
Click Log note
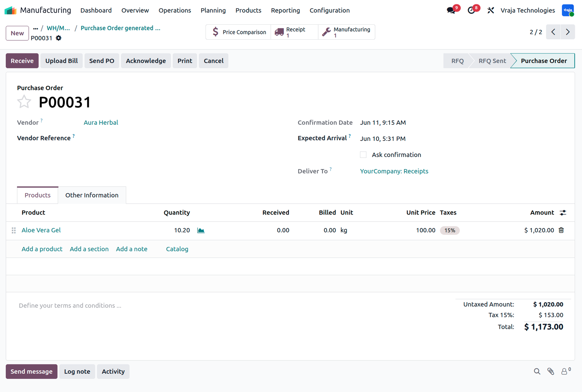pyautogui.click(x=77, y=371)
